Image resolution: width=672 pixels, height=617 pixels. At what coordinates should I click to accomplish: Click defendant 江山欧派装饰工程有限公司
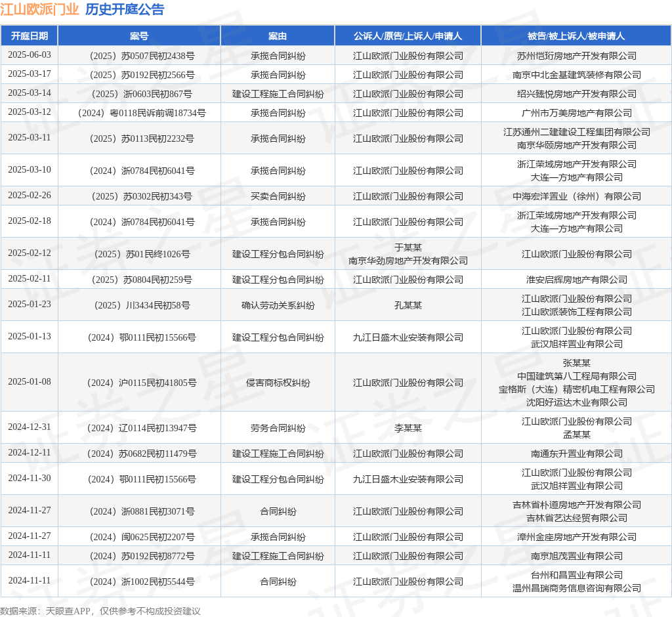point(576,312)
